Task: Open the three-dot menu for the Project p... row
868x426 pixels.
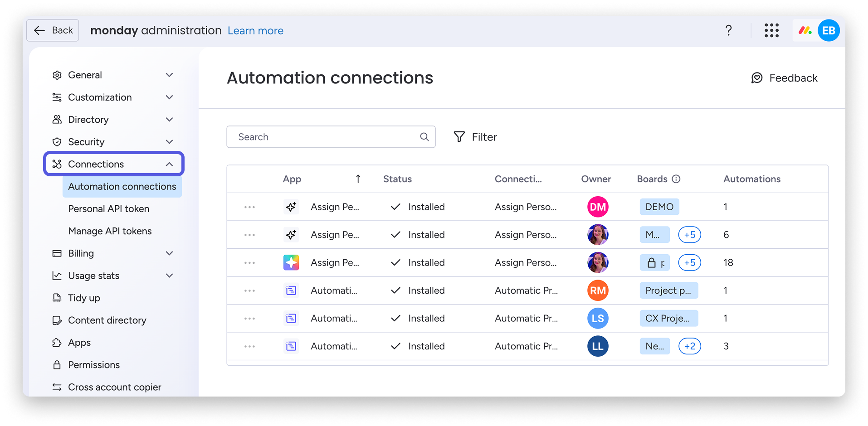Action: point(249,290)
